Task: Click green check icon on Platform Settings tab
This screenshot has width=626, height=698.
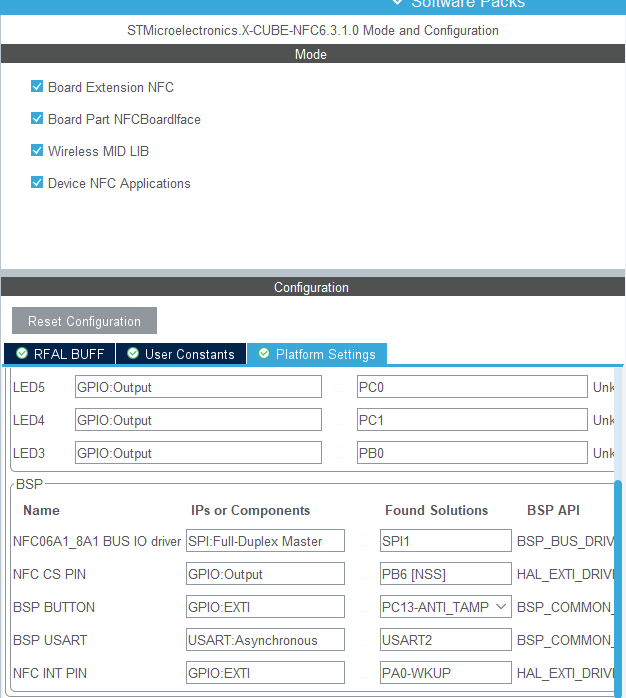Action: 264,353
